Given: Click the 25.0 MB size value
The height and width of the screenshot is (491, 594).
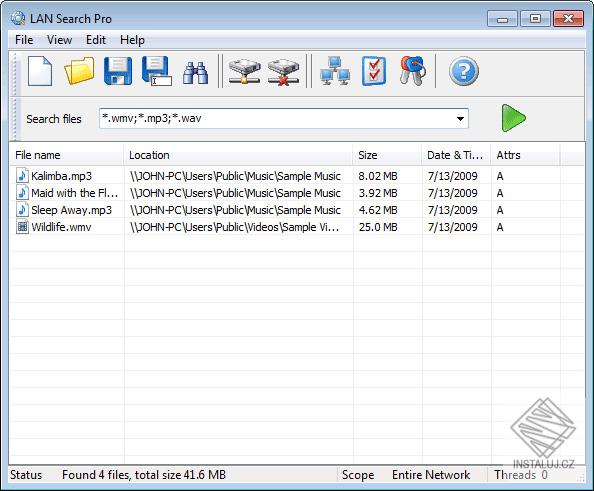Looking at the screenshot, I should (378, 227).
